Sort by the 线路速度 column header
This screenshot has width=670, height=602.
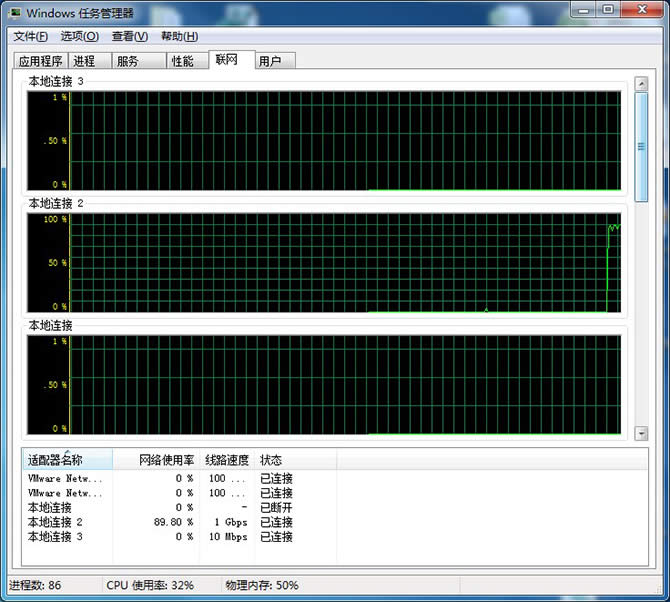pyautogui.click(x=226, y=460)
